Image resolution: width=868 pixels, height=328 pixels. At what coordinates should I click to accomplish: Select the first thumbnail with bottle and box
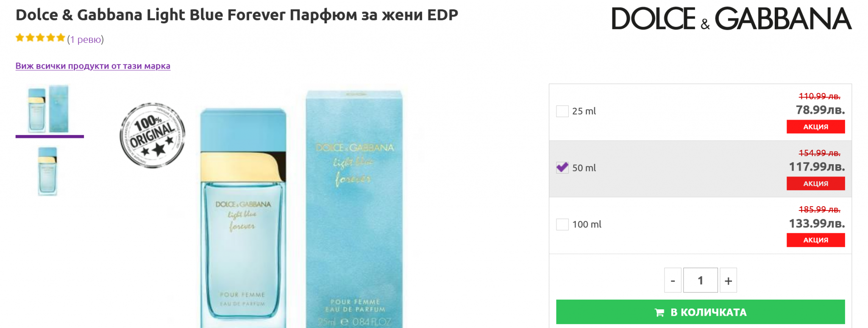[49, 109]
